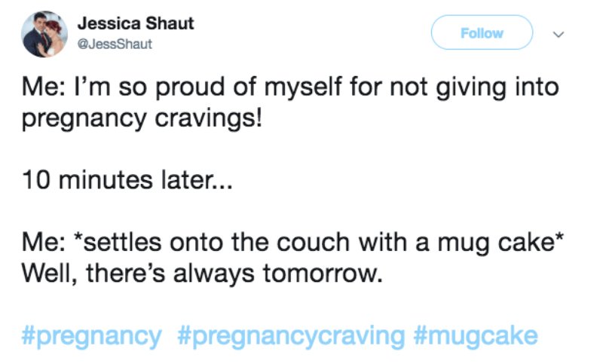Viewport: 606px width, 364px height.
Task: Browse the #pregnancycraving hashtag
Action: (x=291, y=337)
